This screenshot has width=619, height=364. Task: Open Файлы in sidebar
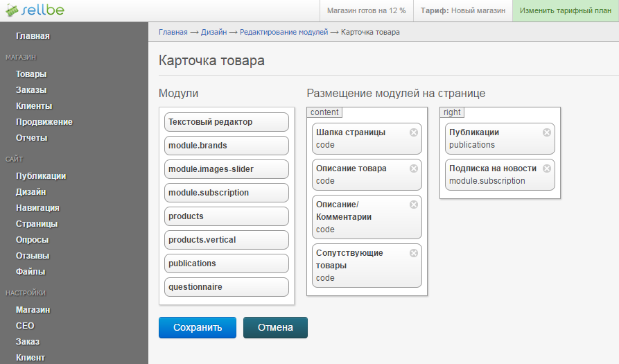pyautogui.click(x=30, y=272)
